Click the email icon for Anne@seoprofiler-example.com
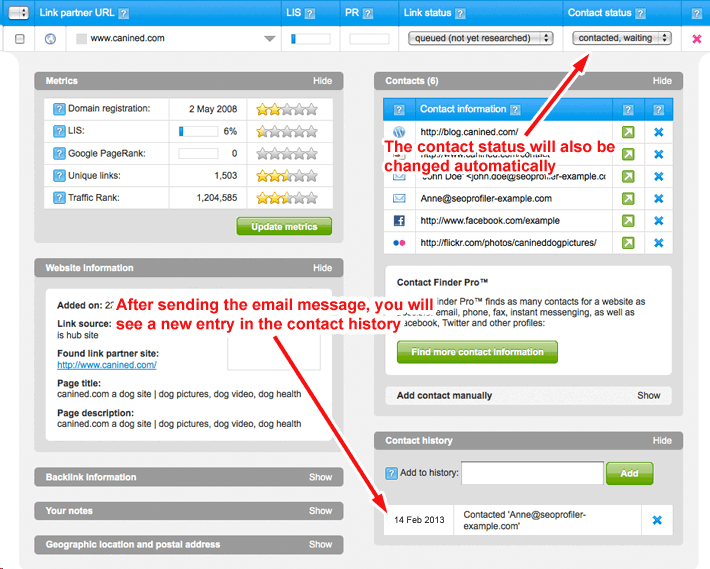The height and width of the screenshot is (569, 710). point(399,198)
